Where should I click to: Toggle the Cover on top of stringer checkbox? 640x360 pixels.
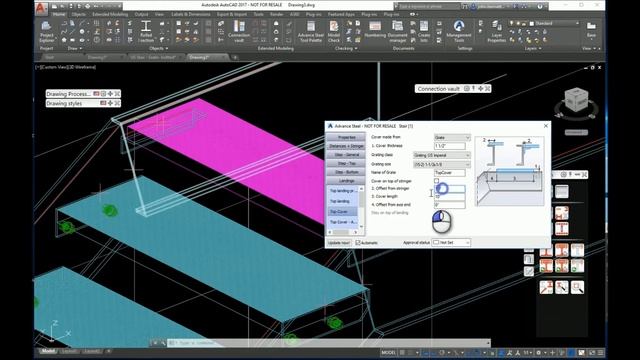pyautogui.click(x=436, y=180)
